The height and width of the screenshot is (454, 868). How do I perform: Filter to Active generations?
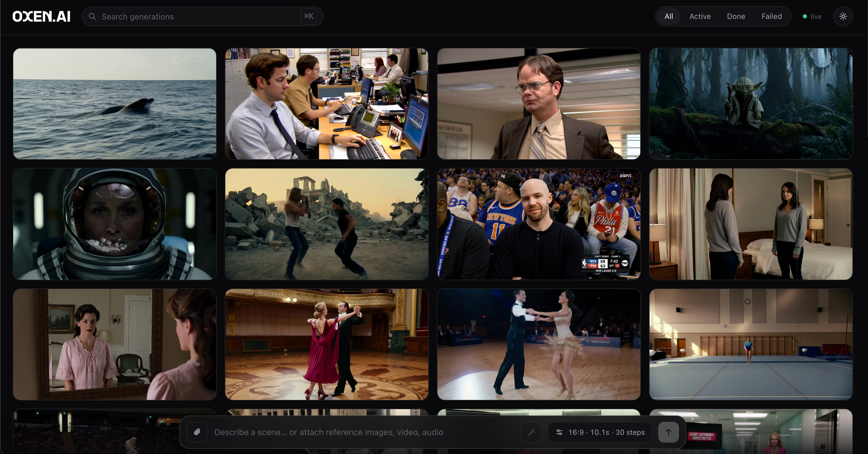700,16
